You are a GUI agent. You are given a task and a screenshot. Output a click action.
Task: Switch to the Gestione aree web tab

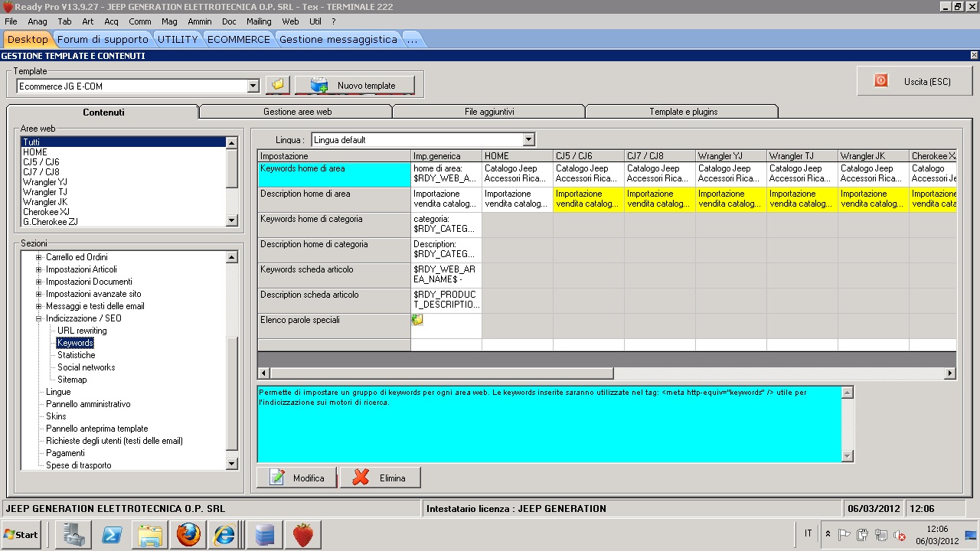297,112
